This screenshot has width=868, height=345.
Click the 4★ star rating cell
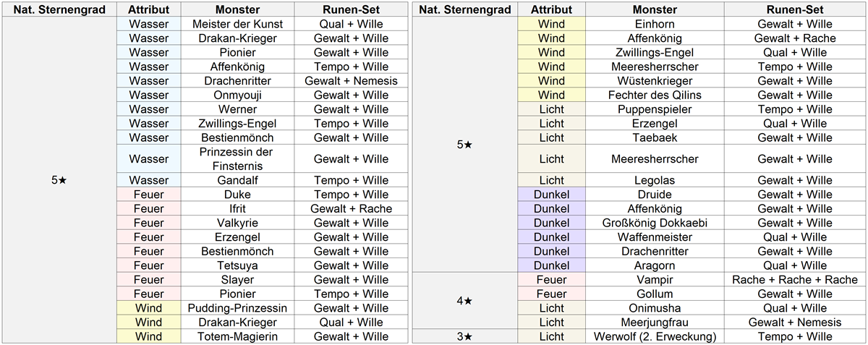tap(465, 301)
